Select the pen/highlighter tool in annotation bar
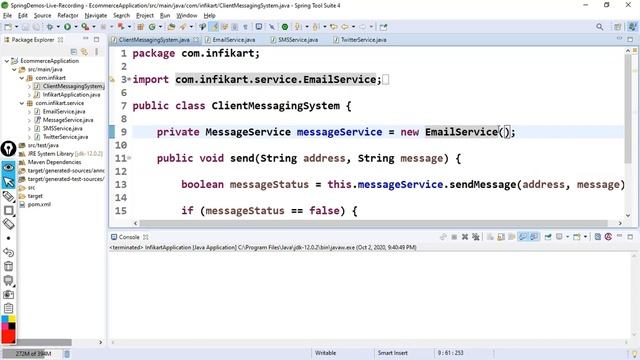This screenshot has height=360, width=640. pos(8,196)
